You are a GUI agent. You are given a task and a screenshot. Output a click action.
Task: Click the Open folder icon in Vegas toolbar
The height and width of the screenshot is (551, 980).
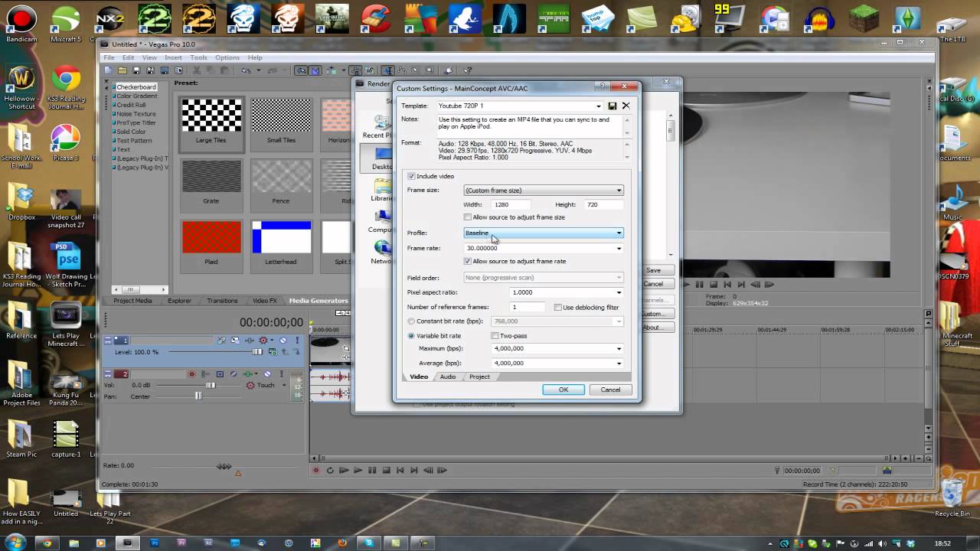click(122, 70)
